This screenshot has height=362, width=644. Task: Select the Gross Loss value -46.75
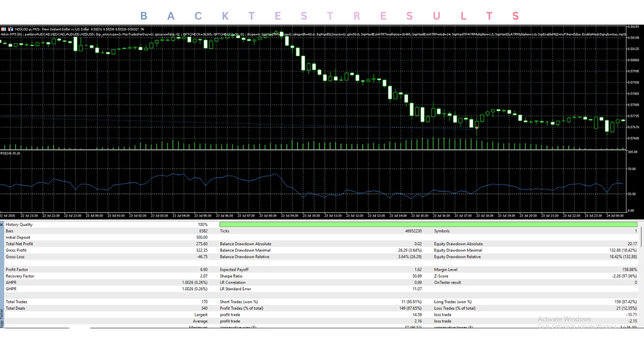[202, 257]
